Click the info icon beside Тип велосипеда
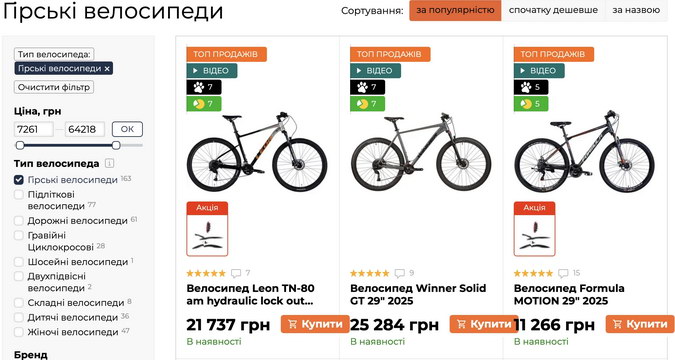 [109, 164]
